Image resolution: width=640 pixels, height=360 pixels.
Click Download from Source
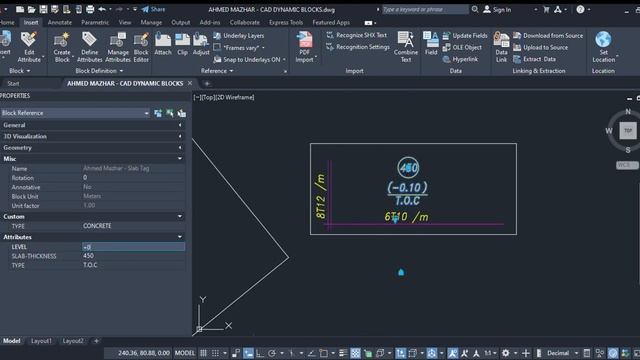pos(548,36)
